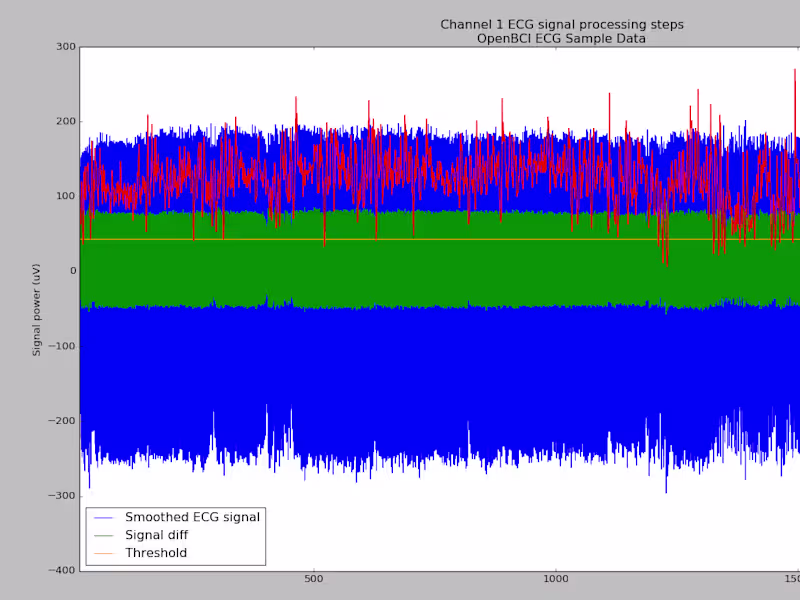800x600 pixels.
Task: Click the blue line sample in legend
Action: [104, 518]
